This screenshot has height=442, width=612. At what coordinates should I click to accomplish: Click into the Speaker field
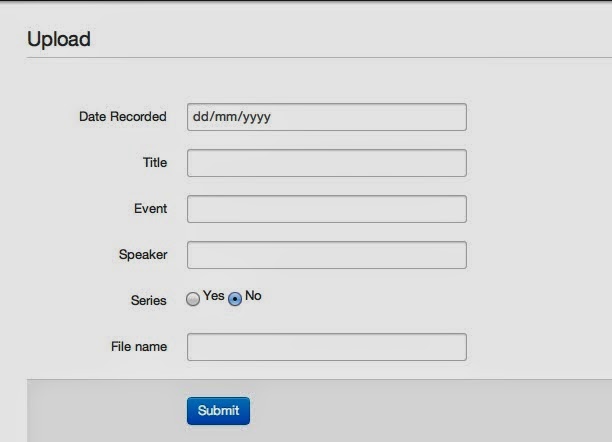(x=327, y=255)
